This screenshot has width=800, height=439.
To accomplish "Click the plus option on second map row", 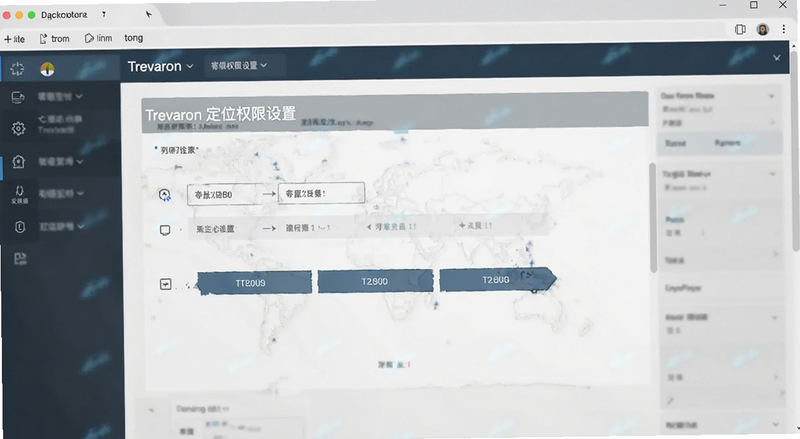I will [x=476, y=226].
